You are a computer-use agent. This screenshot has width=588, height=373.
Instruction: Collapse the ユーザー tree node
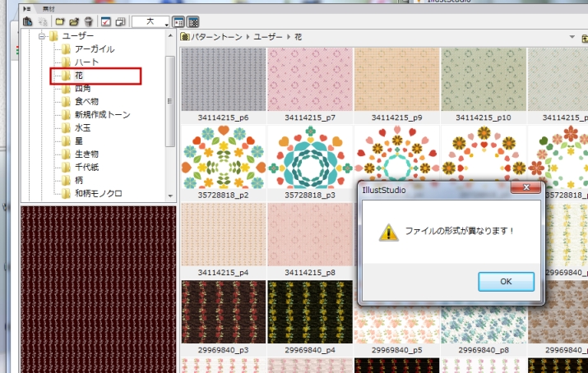(x=40, y=36)
